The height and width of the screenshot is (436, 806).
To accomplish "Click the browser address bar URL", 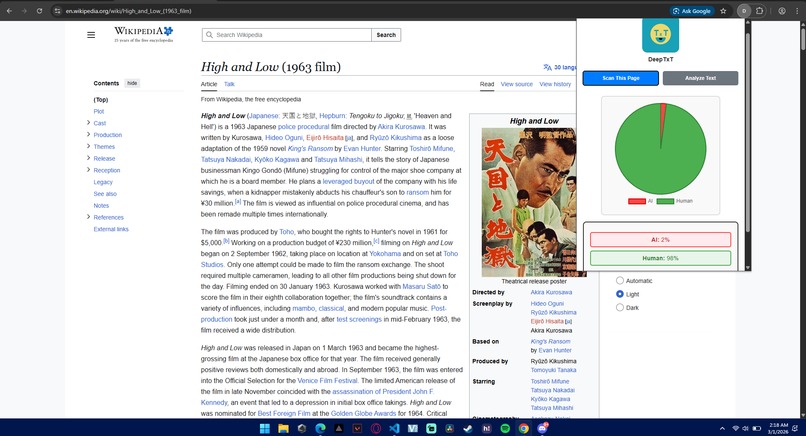I will (128, 11).
